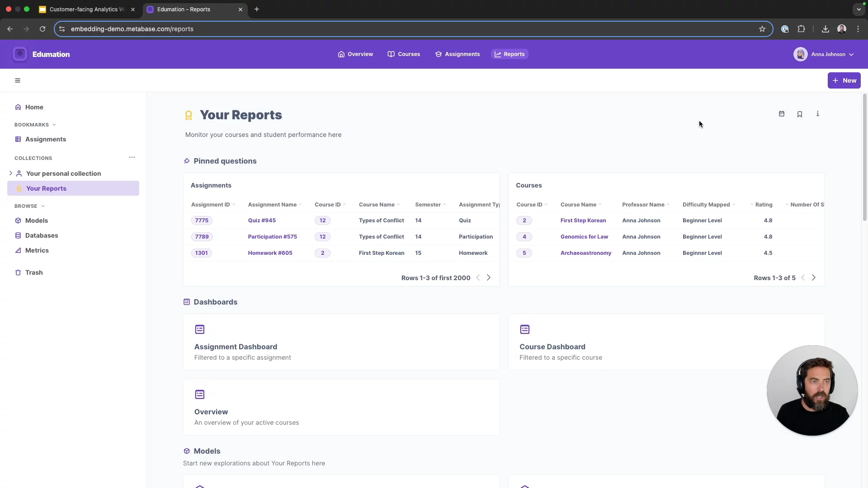Click the New button
The height and width of the screenshot is (488, 868).
[844, 80]
